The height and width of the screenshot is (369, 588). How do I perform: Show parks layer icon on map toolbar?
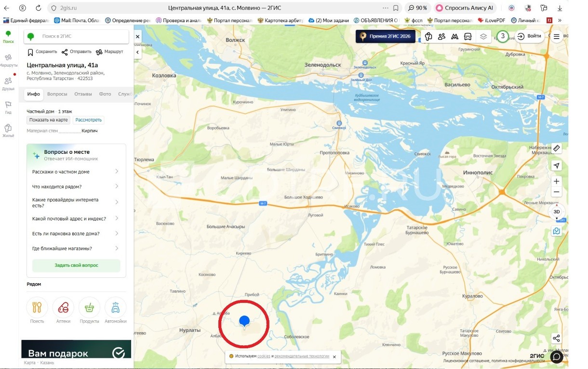click(x=428, y=37)
